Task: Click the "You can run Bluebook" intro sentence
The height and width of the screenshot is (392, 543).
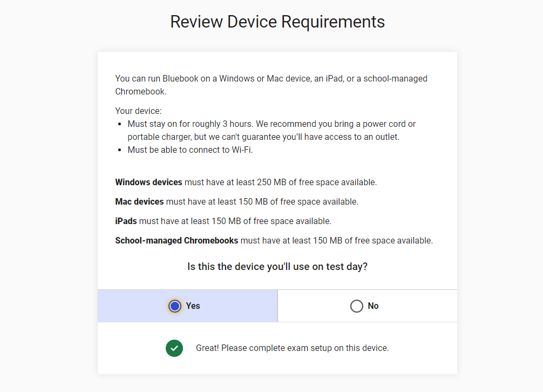Action: tap(271, 79)
